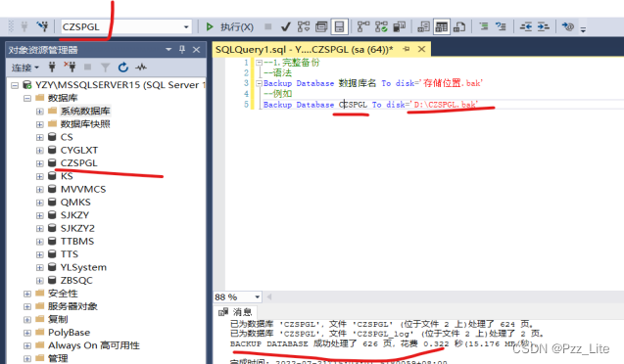The height and width of the screenshot is (364, 624).
Task: Select the MVVMCS database
Action: (82, 189)
